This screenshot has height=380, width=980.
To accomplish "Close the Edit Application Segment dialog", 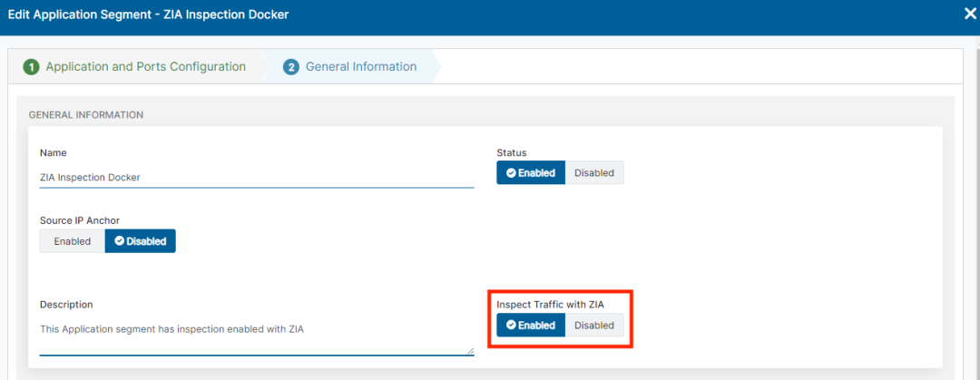I will pyautogui.click(x=970, y=15).
